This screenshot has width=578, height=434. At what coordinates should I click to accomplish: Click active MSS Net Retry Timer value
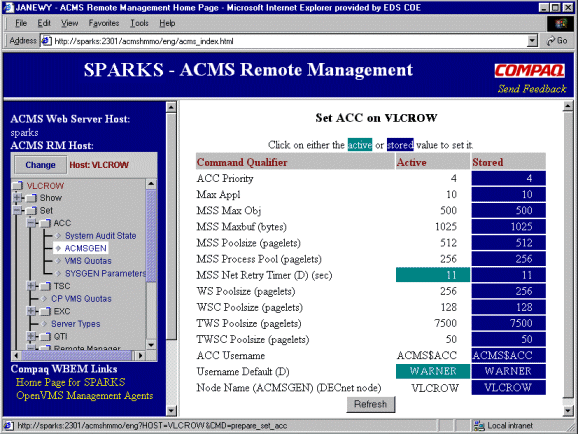(x=433, y=275)
